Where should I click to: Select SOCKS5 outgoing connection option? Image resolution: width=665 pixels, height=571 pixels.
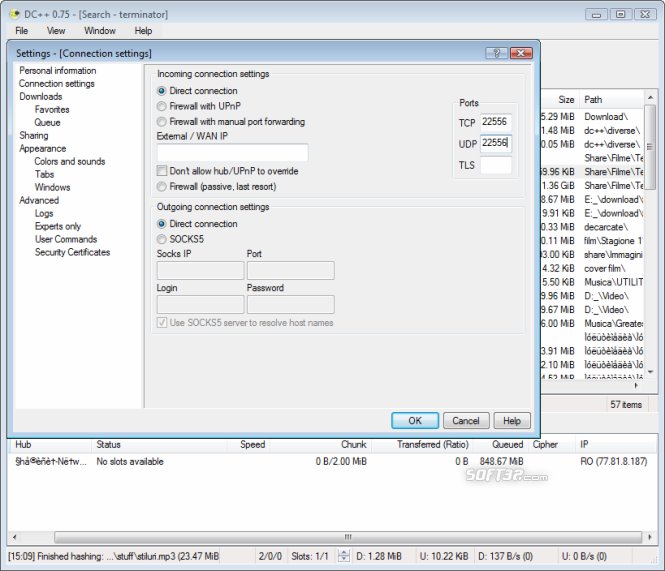[x=162, y=240]
